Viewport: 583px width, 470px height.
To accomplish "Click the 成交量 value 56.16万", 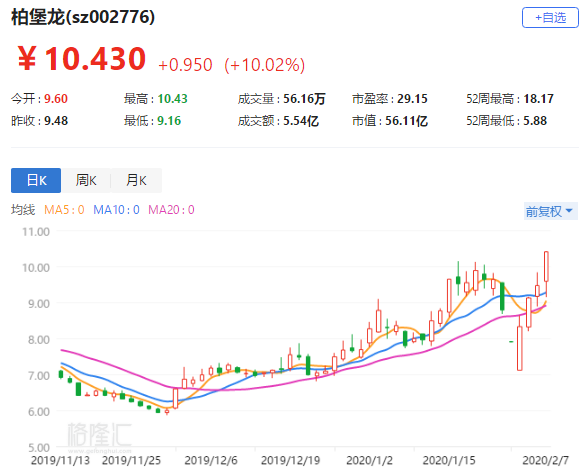I will [304, 99].
